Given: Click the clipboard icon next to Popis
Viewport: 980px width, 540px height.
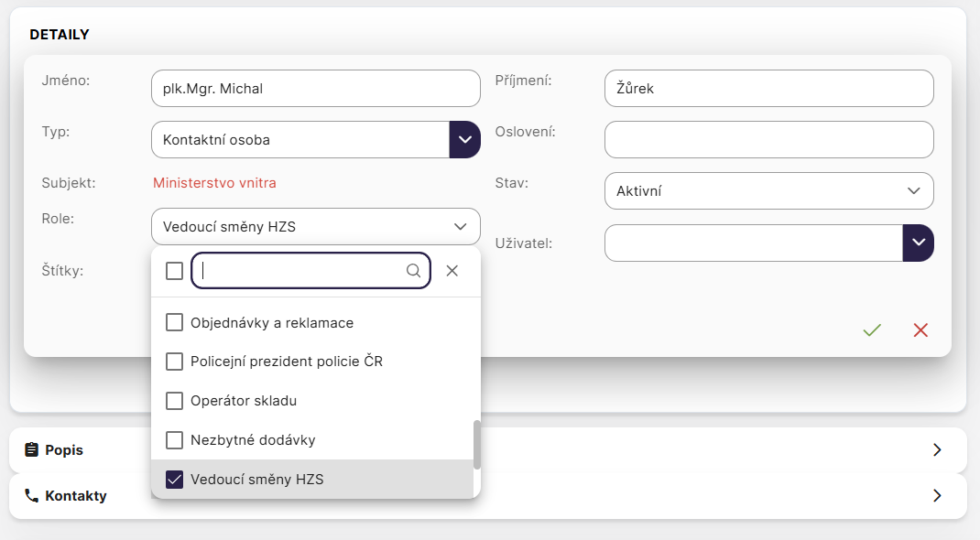Looking at the screenshot, I should click(32, 450).
